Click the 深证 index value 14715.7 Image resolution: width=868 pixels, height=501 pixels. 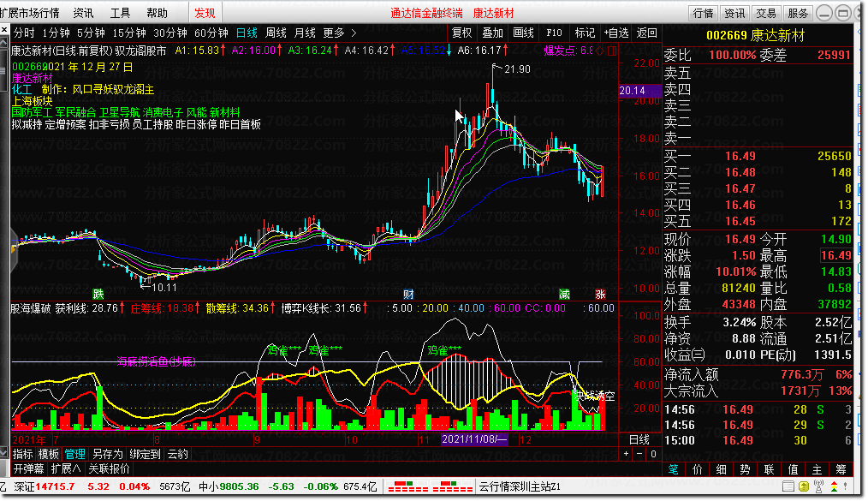tap(55, 486)
